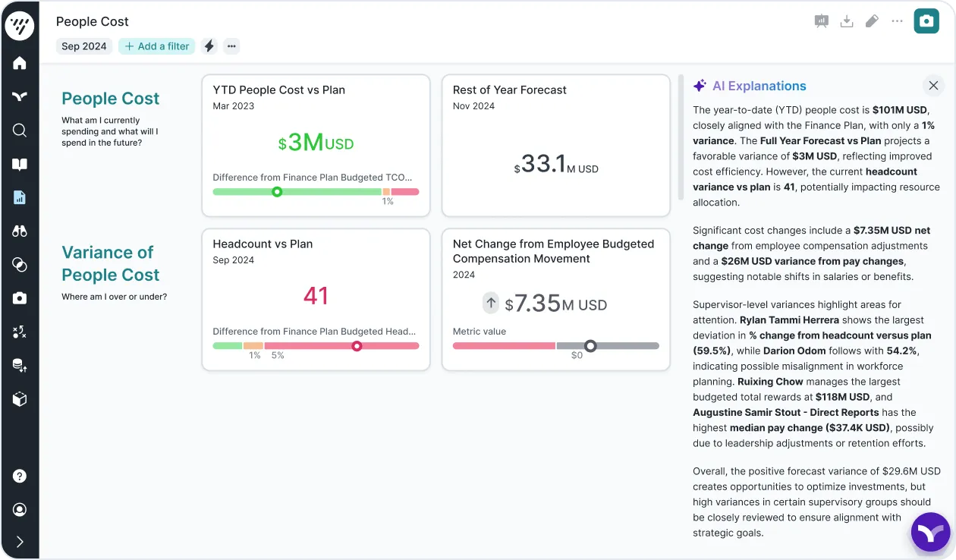Click the lightning bolt icon beside filter
Screen dimensions: 956x560
[209, 46]
